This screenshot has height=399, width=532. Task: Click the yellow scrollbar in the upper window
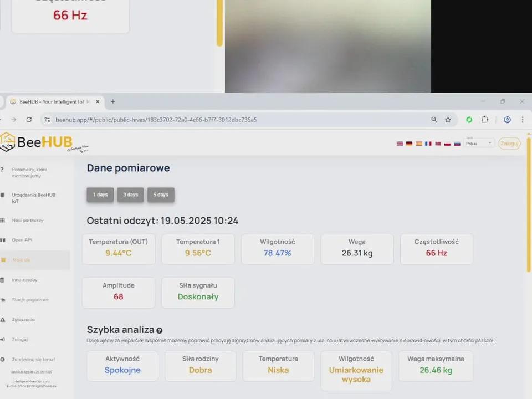coord(220,23)
